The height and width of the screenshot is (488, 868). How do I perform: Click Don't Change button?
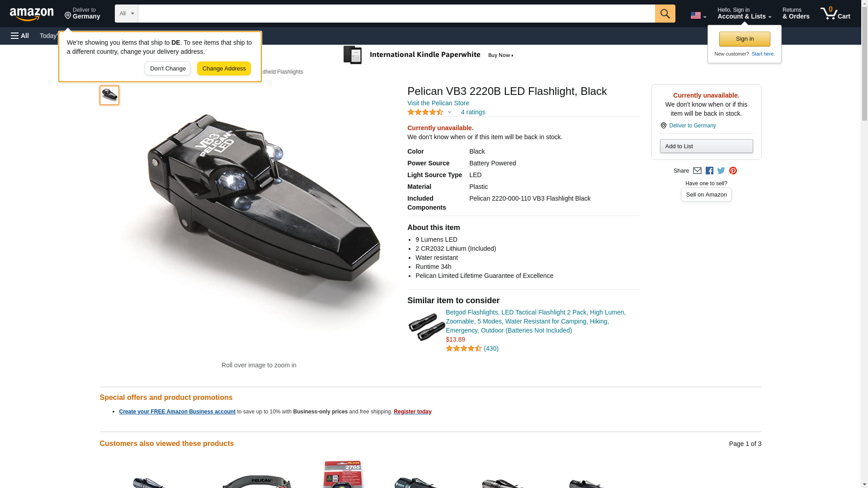[x=168, y=69]
